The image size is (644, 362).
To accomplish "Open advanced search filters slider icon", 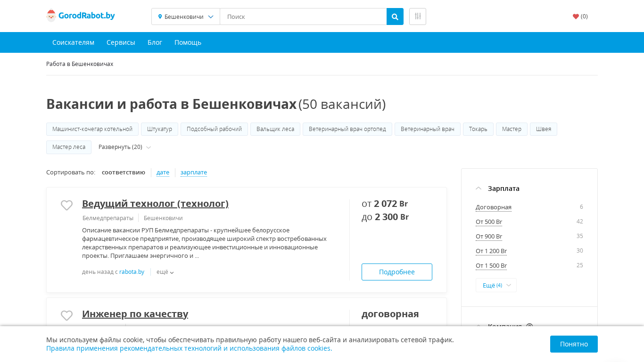I will (418, 16).
